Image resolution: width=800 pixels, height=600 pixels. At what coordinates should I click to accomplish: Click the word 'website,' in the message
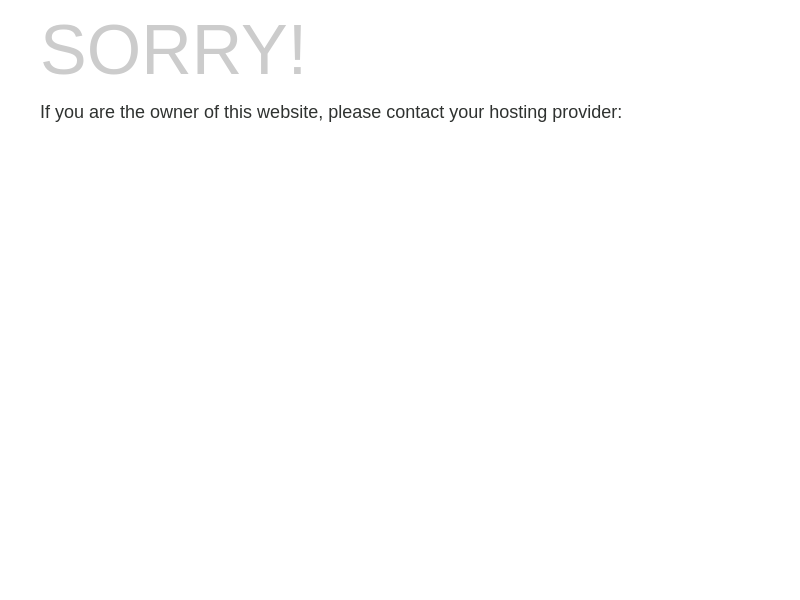(x=290, y=112)
